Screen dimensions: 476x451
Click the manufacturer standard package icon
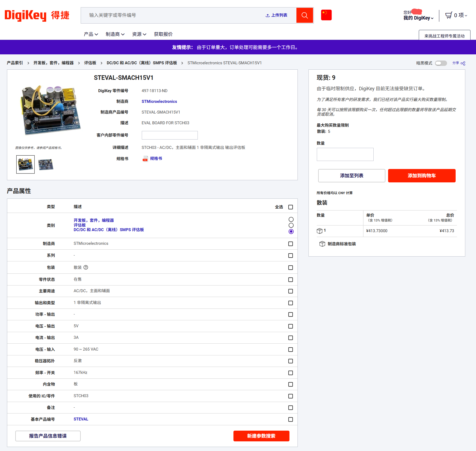pos(322,244)
